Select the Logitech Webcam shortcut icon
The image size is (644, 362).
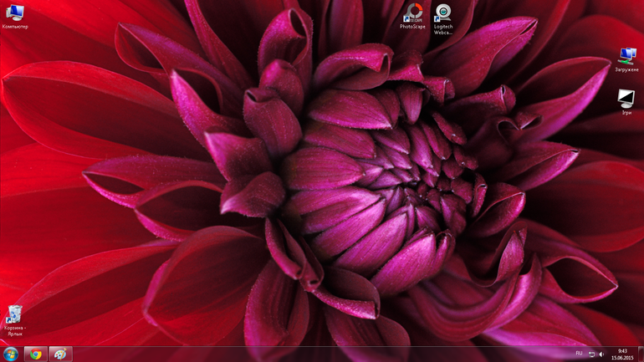(443, 12)
